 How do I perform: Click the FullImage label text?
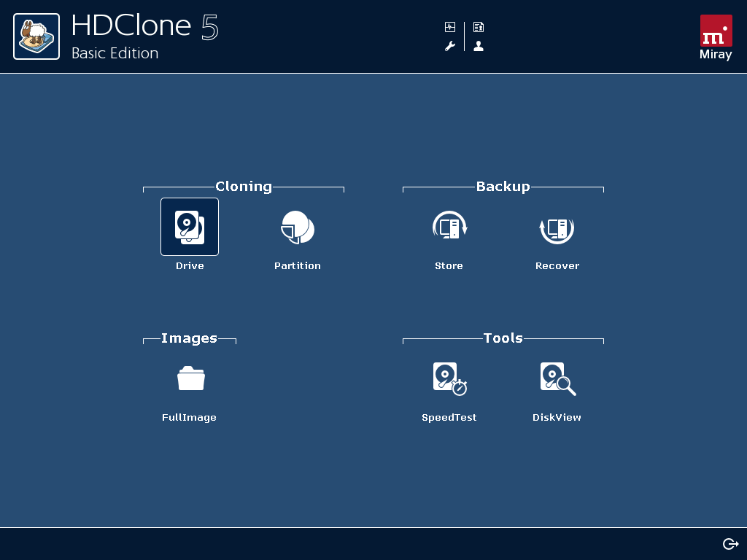189,418
